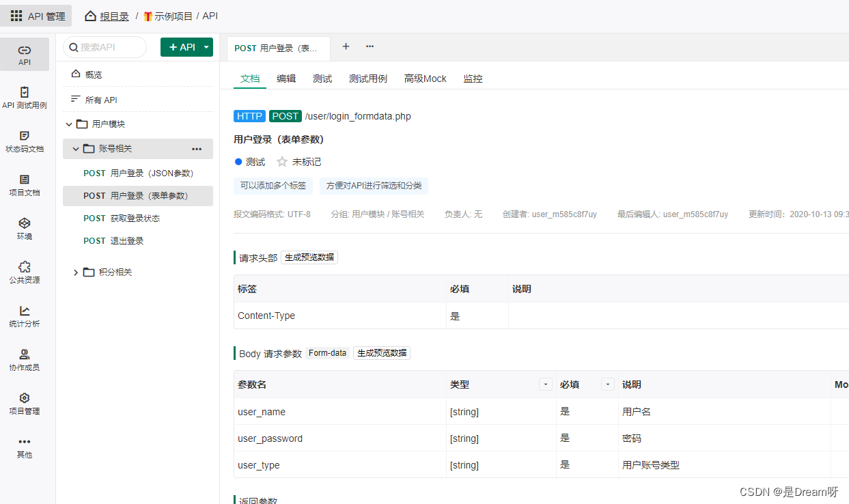Click the API 管理 grid icon
Viewport: 849px width, 504px height.
coord(16,15)
